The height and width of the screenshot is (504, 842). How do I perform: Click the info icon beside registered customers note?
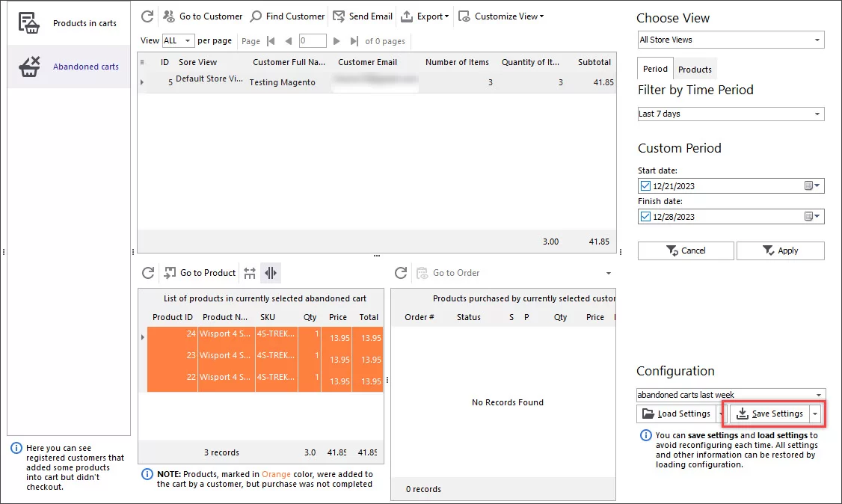[x=16, y=448]
